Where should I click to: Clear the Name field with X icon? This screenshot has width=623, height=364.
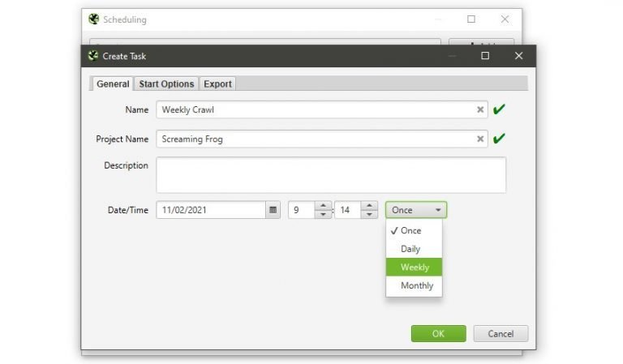(x=480, y=109)
